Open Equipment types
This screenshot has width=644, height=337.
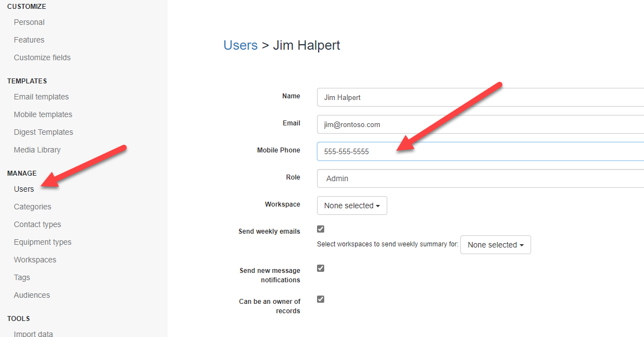43,242
